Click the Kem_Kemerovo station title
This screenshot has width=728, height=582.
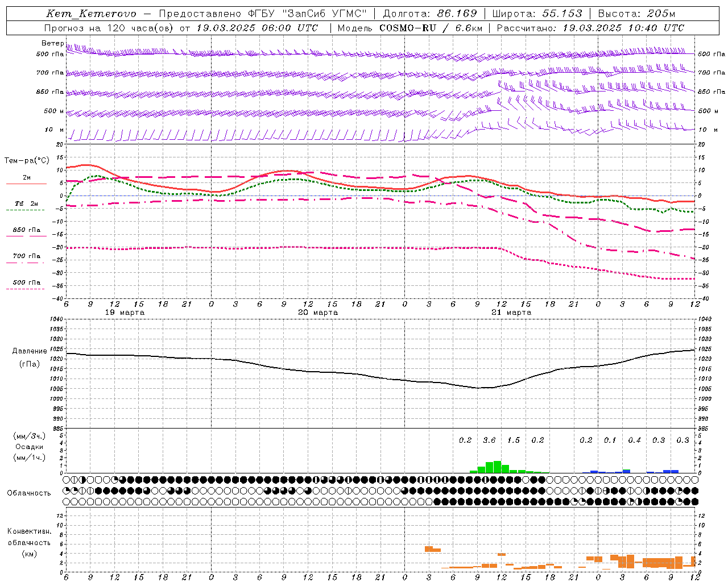pos(91,14)
